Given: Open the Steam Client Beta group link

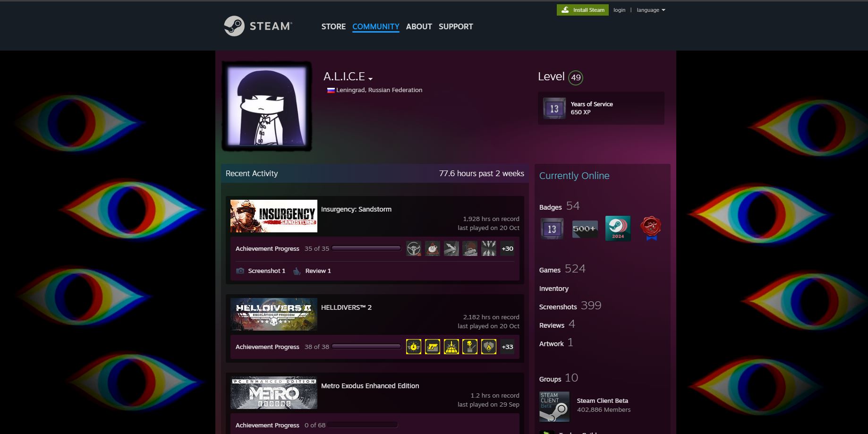Looking at the screenshot, I should [602, 400].
